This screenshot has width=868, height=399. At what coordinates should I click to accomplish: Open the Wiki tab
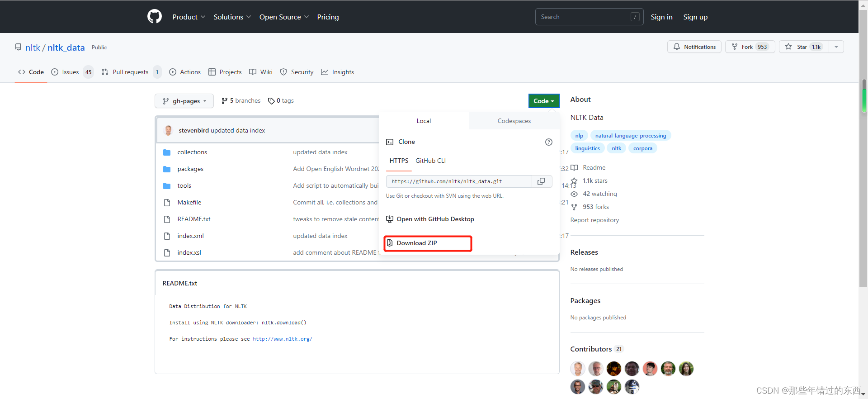tap(261, 72)
